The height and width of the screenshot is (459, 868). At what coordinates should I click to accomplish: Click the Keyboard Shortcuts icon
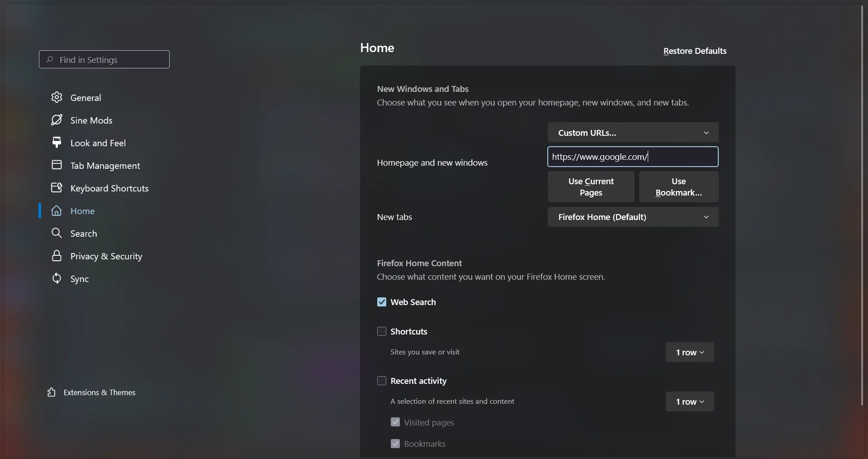(x=57, y=188)
